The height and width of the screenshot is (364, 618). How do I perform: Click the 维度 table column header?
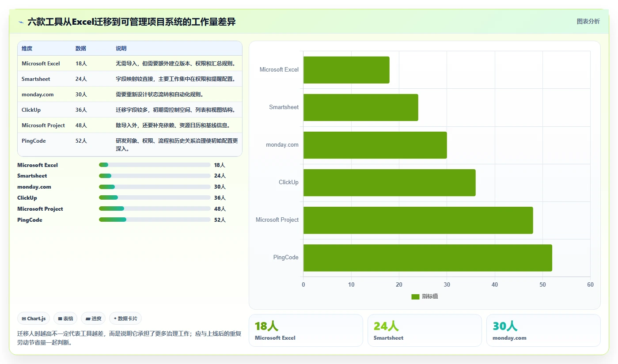27,48
